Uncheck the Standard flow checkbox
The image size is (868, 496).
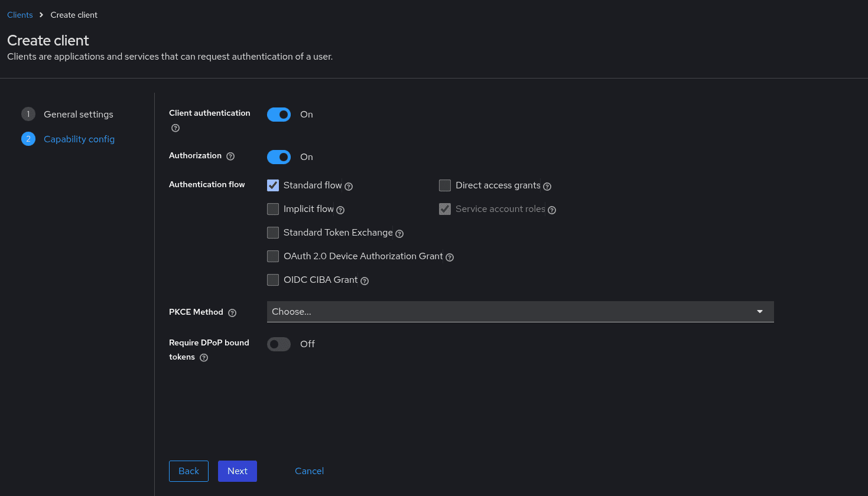tap(272, 185)
